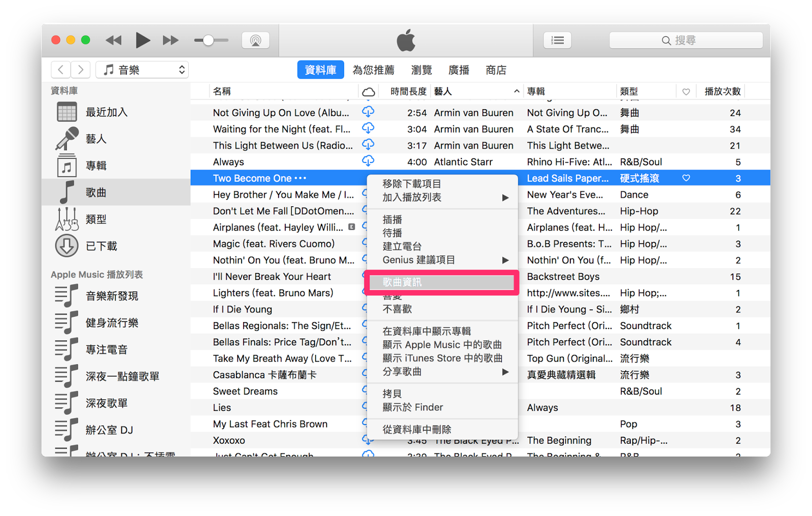Sort by 藝人 column header

[x=477, y=91]
